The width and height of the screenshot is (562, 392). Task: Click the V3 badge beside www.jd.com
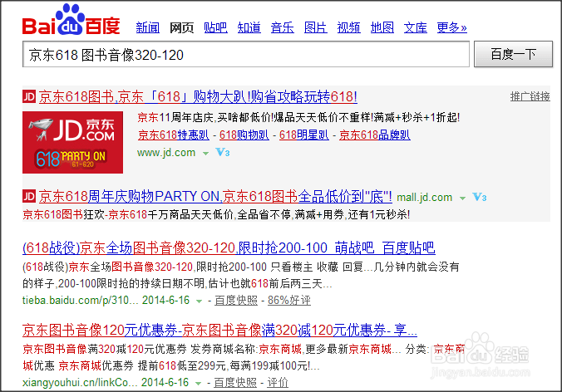point(223,153)
